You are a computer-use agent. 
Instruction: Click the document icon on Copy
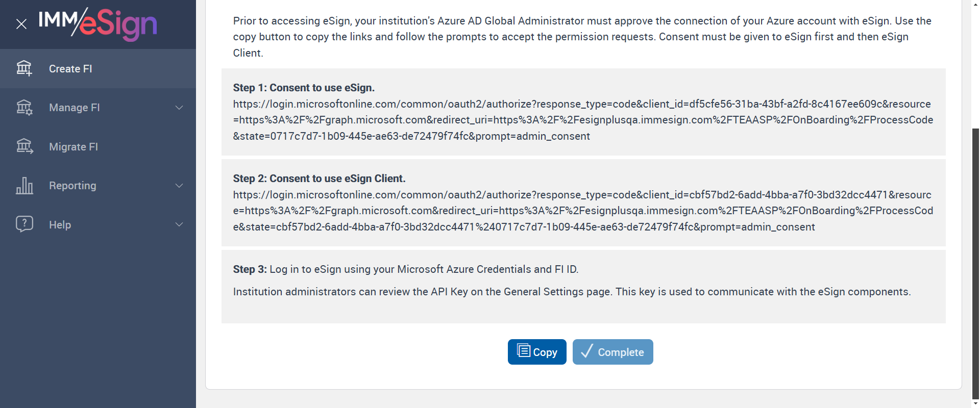click(523, 351)
